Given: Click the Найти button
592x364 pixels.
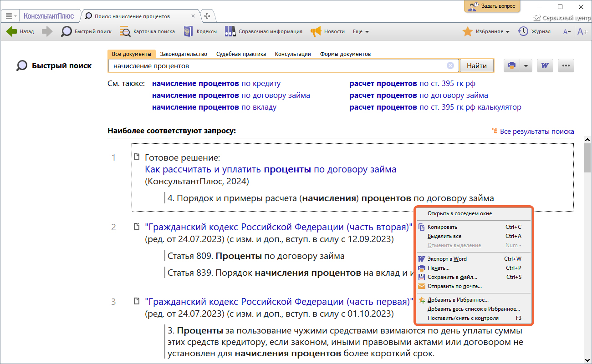Looking at the screenshot, I should tap(477, 66).
